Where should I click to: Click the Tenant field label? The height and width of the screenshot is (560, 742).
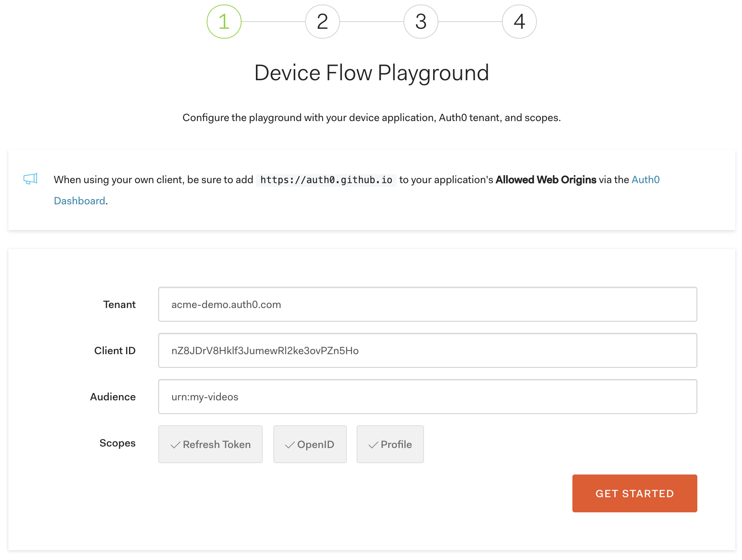click(x=119, y=304)
